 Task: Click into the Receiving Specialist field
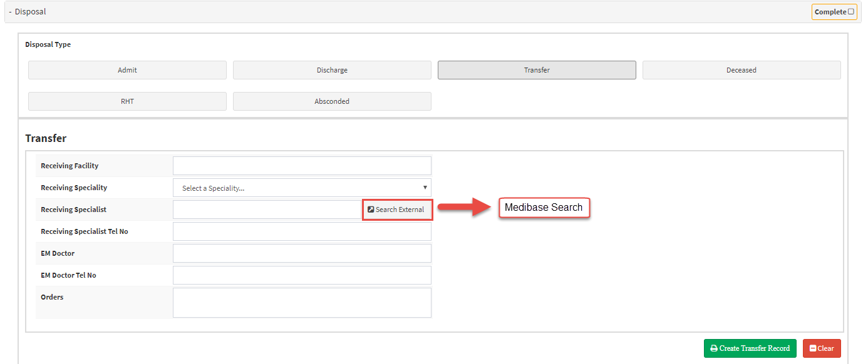tap(267, 210)
